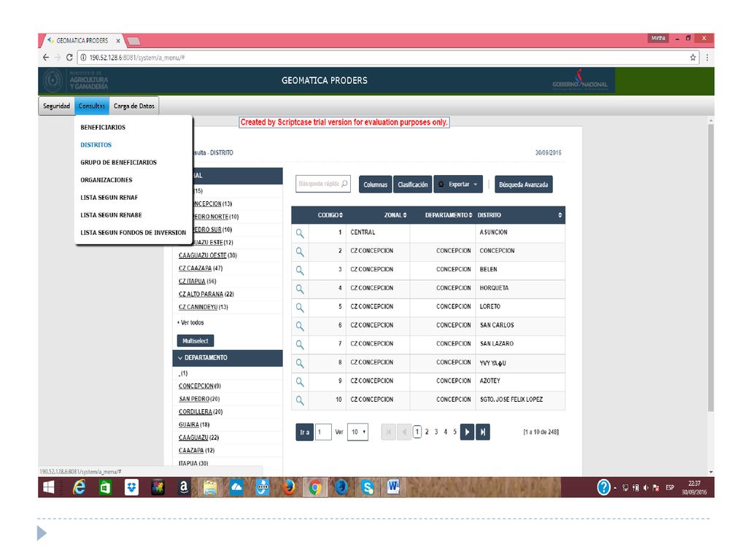747x560 pixels.
Task: Sort by the DEPARTAMENTO column arrows
Action: 471,215
